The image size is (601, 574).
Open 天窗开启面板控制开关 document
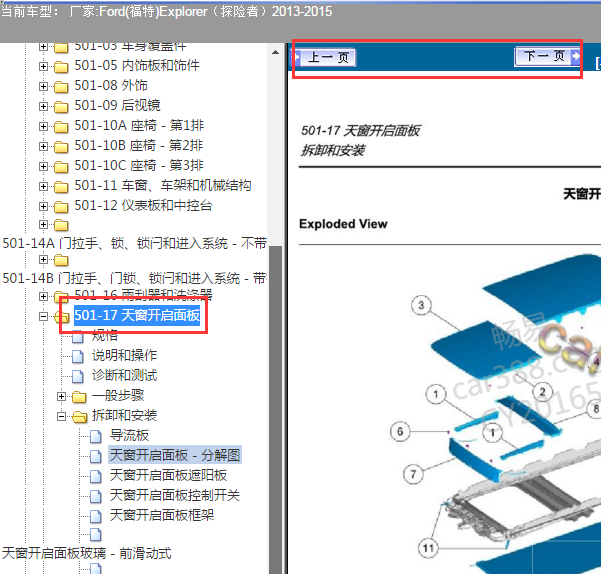point(175,495)
